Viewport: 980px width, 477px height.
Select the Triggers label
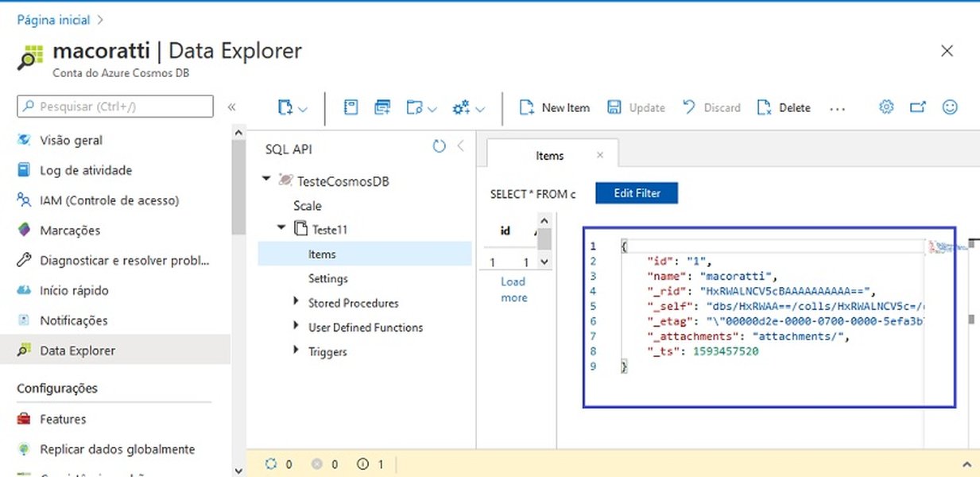coord(327,351)
